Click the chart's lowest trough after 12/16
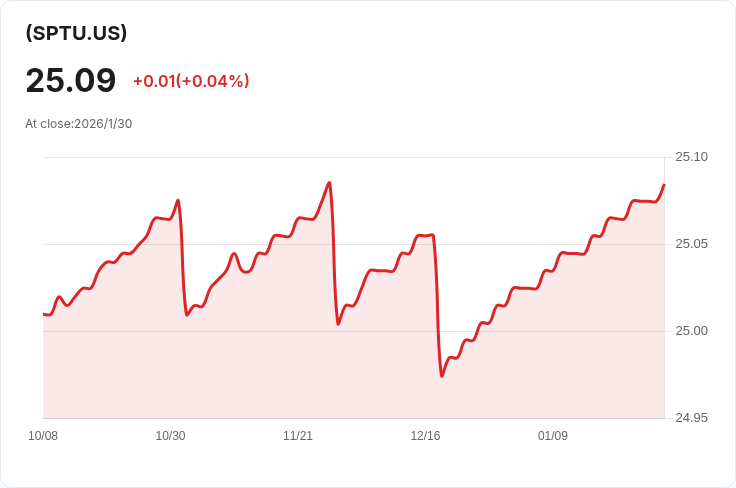The height and width of the screenshot is (488, 736). (442, 376)
